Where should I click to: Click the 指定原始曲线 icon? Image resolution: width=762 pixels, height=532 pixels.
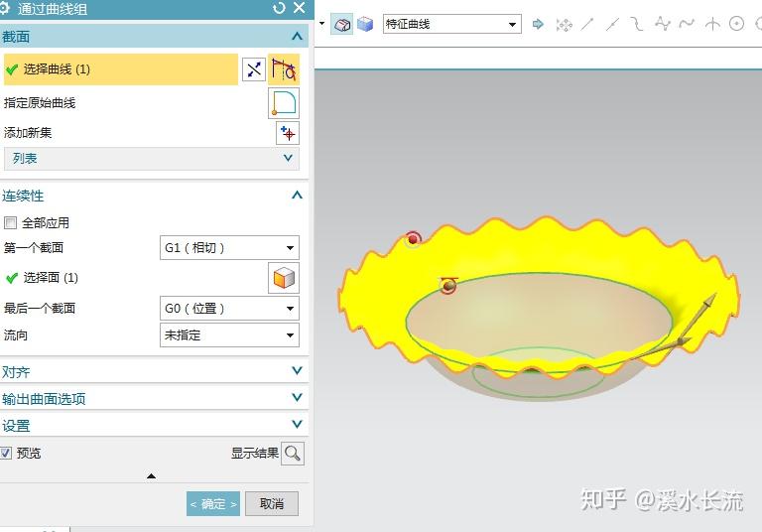tap(284, 103)
